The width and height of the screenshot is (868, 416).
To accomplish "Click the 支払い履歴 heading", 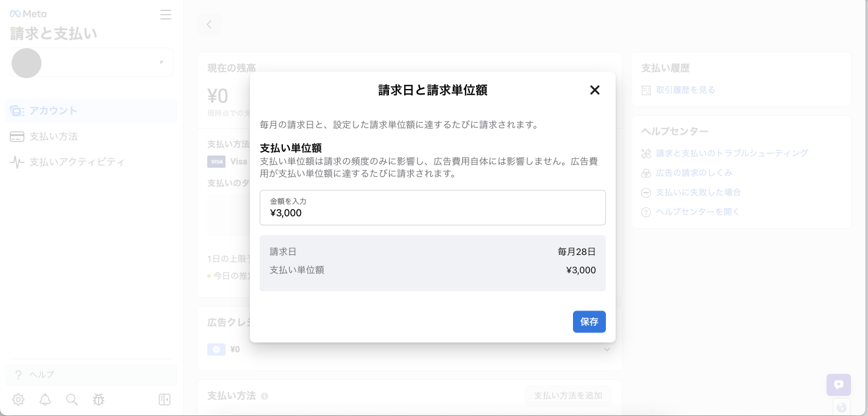I will (x=666, y=68).
